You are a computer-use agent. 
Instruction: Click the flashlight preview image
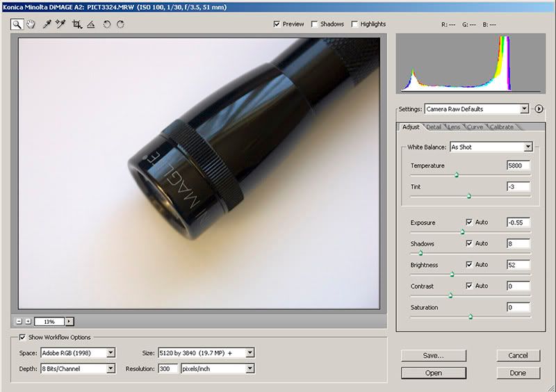coord(199,174)
